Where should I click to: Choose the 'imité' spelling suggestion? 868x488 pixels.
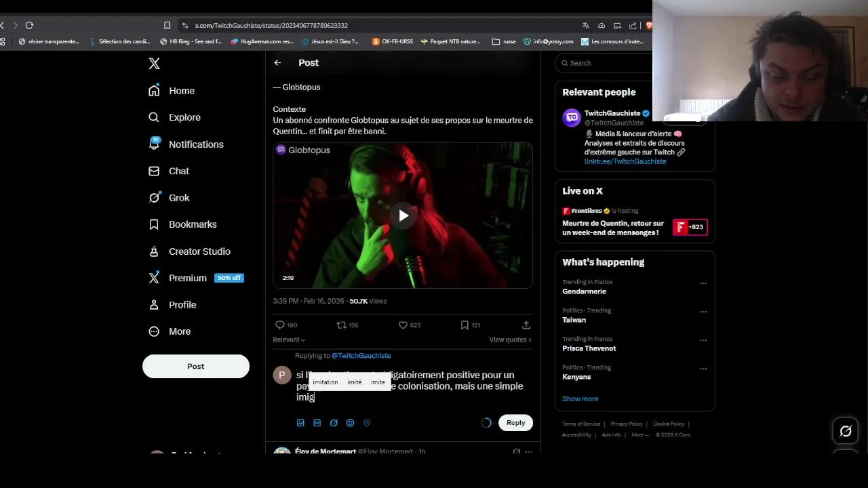click(x=355, y=382)
